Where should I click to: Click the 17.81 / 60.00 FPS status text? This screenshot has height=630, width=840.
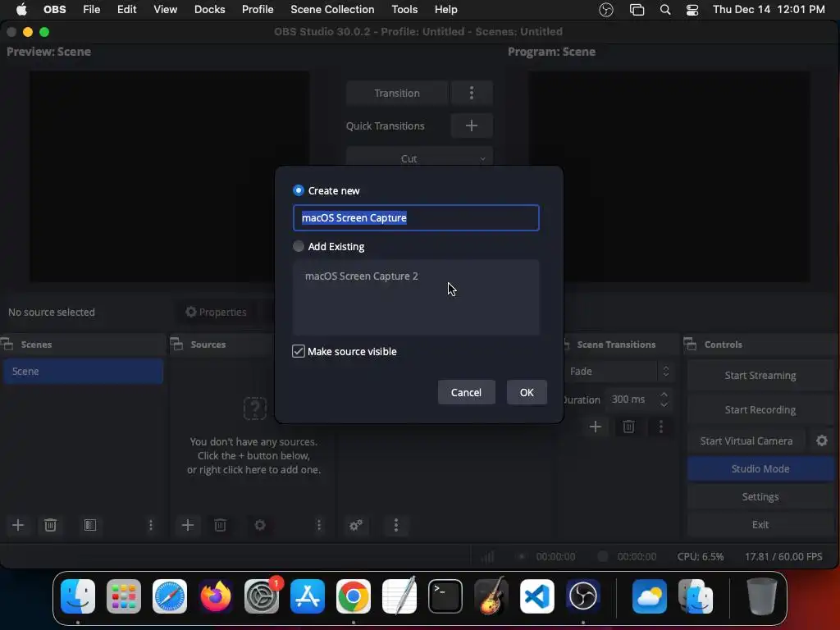[783, 557]
